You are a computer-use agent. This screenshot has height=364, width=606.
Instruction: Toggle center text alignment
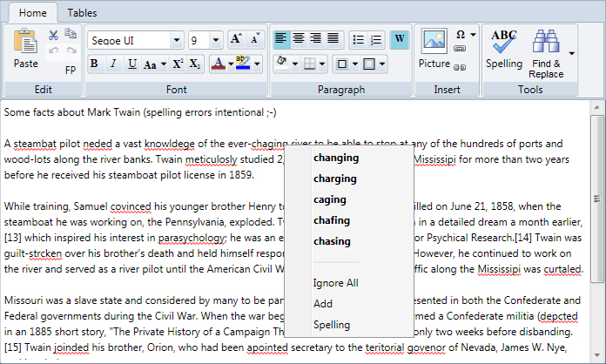299,39
